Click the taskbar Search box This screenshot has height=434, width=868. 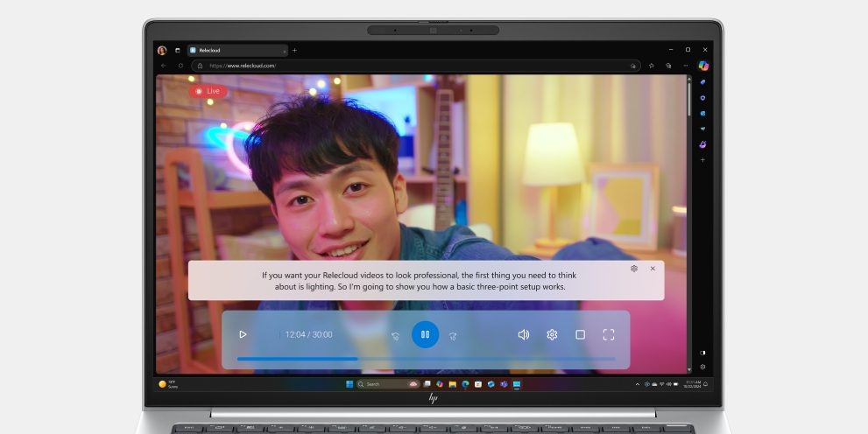387,384
